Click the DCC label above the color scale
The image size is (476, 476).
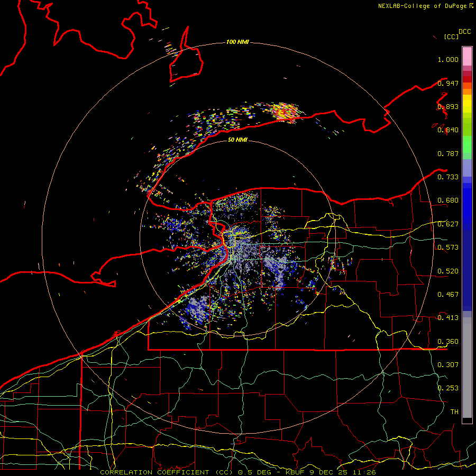[464, 31]
